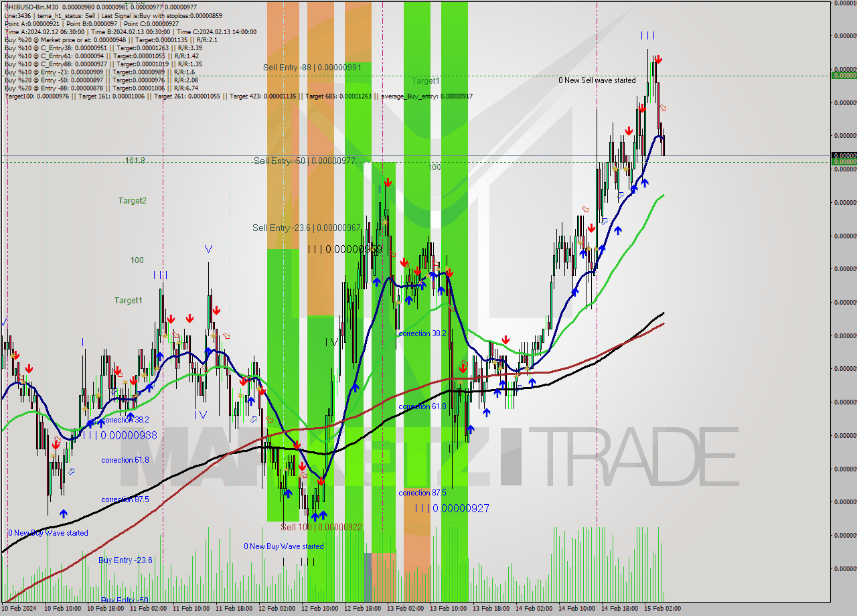857x616 pixels.
Task: Select the 11 Feb 18:00 time label
Action: (234, 609)
